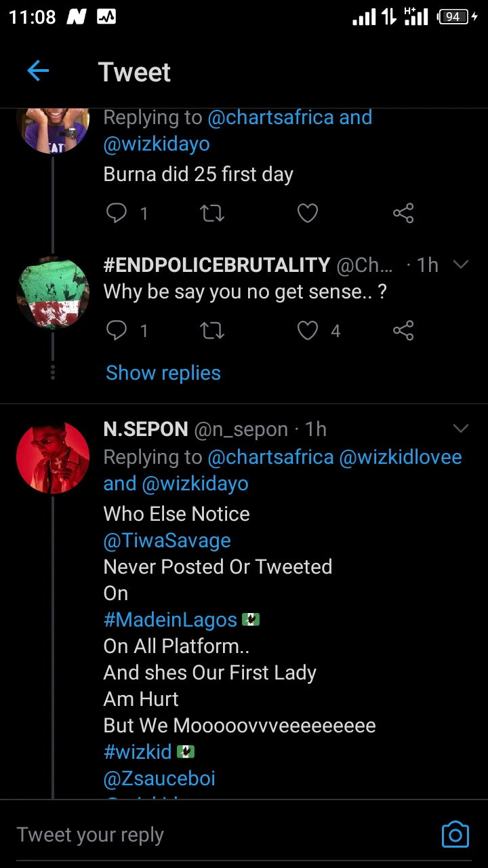
Task: Tap the "Tweet your reply" field
Action: pos(203,835)
